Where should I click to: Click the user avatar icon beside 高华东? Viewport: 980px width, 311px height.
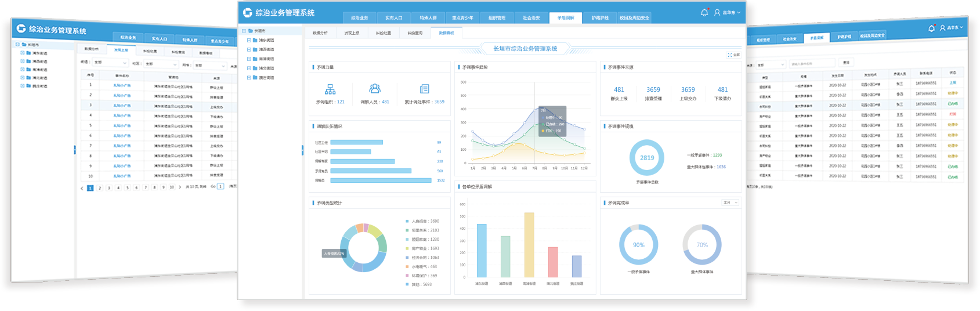[x=717, y=12]
